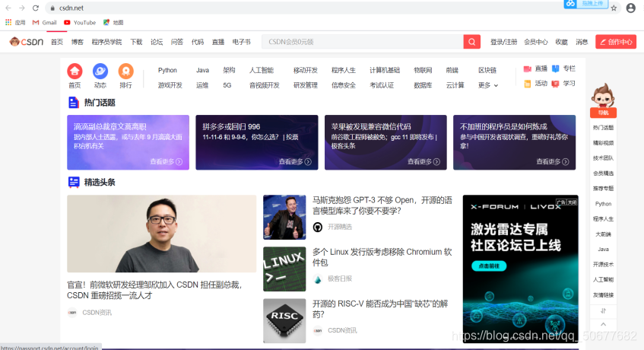Click the red search magnifier button
Image resolution: width=644 pixels, height=350 pixels.
click(x=472, y=42)
